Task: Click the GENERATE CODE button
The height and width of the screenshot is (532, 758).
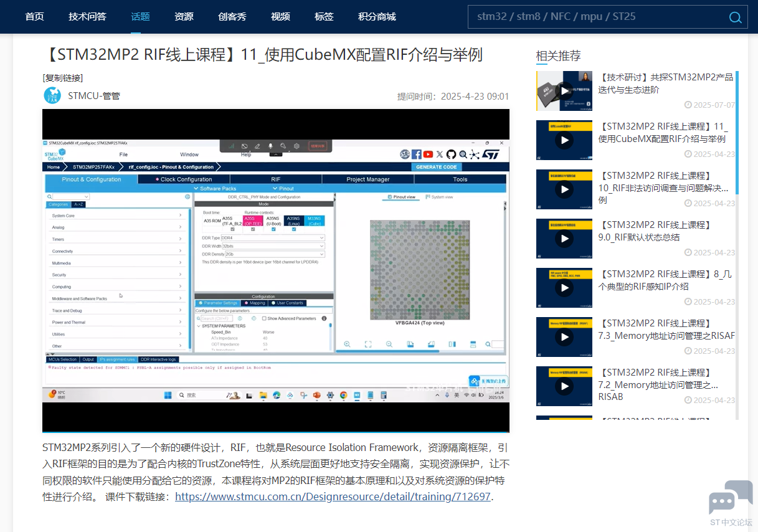Action: (437, 167)
